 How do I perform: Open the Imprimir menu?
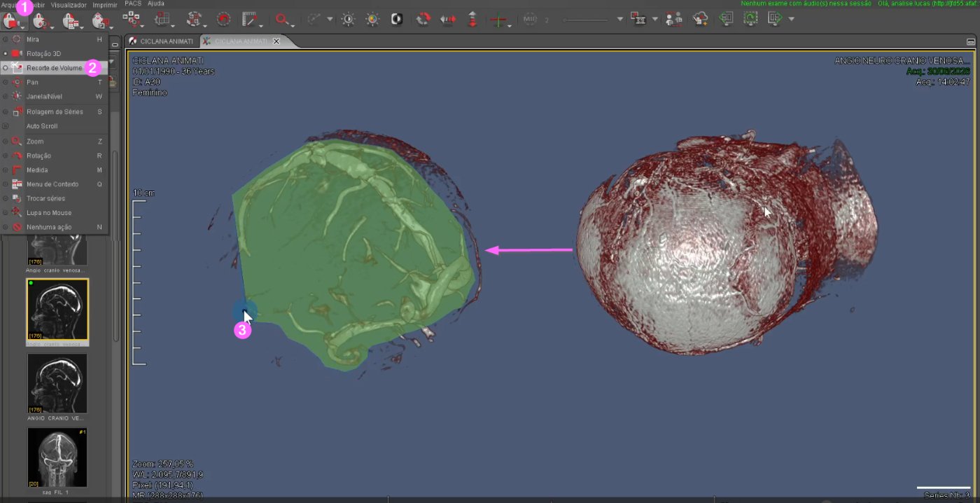105,4
